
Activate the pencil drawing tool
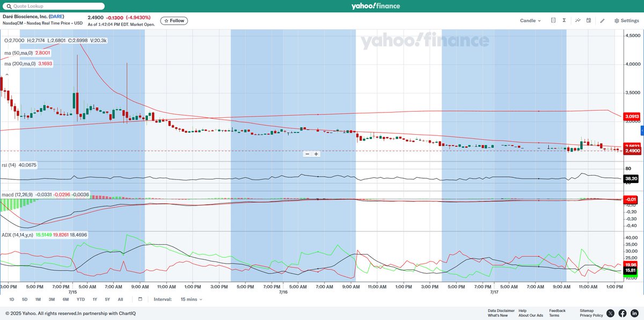pyautogui.click(x=602, y=20)
